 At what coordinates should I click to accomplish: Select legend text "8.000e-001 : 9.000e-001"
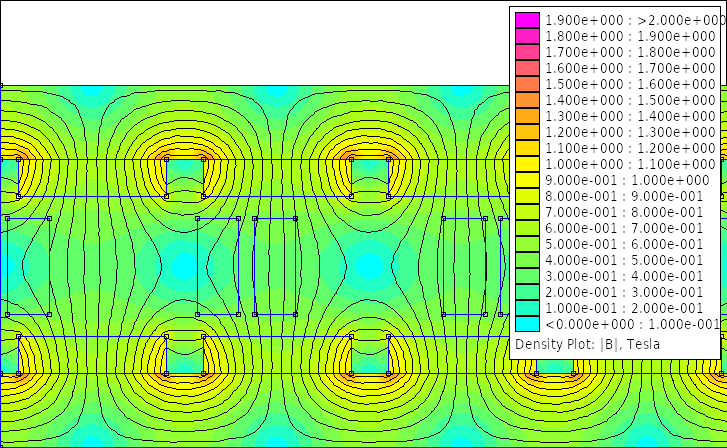pos(624,196)
